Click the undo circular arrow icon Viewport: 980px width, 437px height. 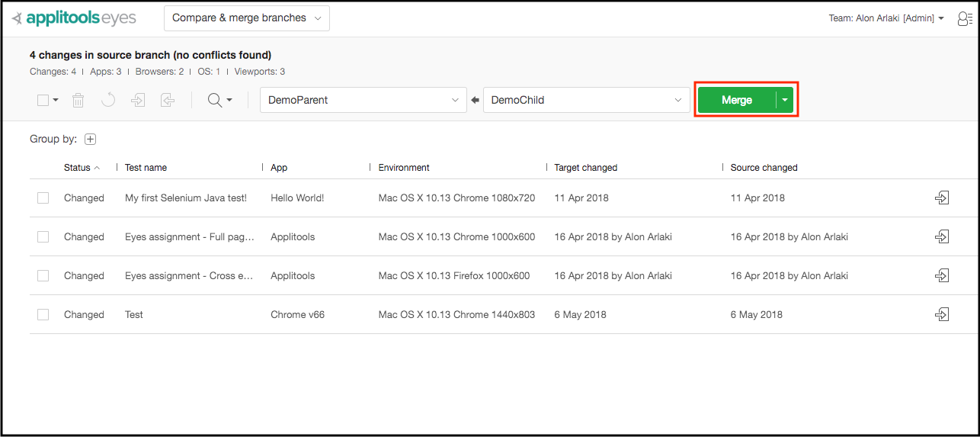tap(108, 100)
